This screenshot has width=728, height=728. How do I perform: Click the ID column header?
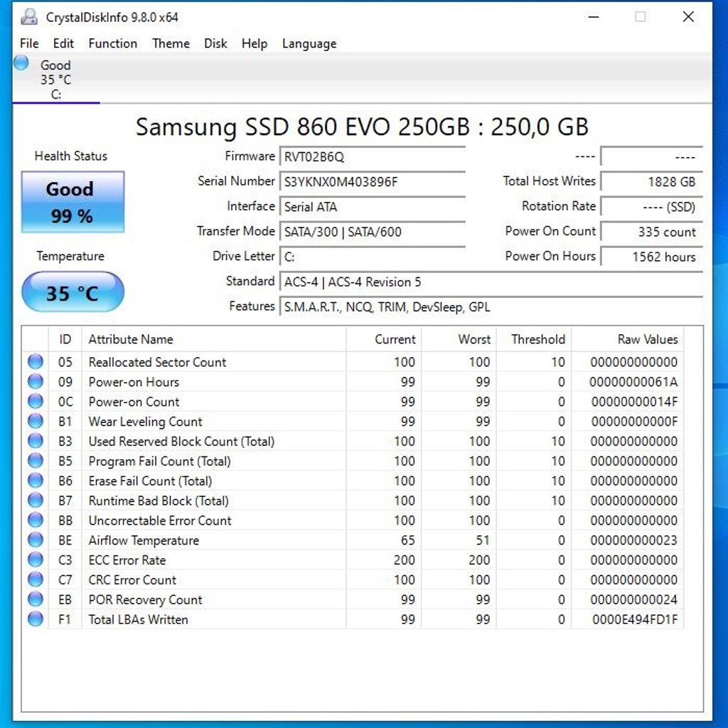pos(65,339)
